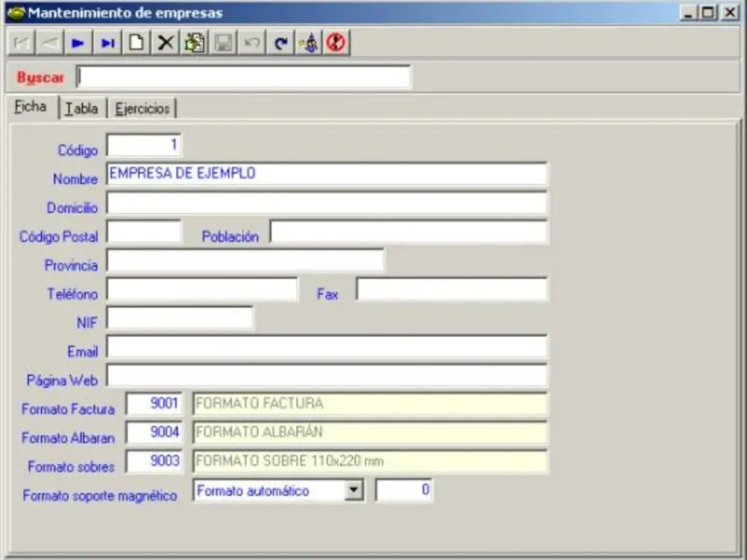Click Formato sobres code field 9003
Image resolution: width=747 pixels, height=560 pixels.
coord(154,461)
